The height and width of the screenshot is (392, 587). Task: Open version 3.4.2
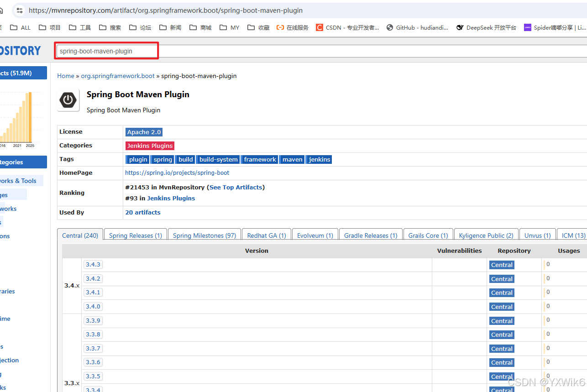93,278
